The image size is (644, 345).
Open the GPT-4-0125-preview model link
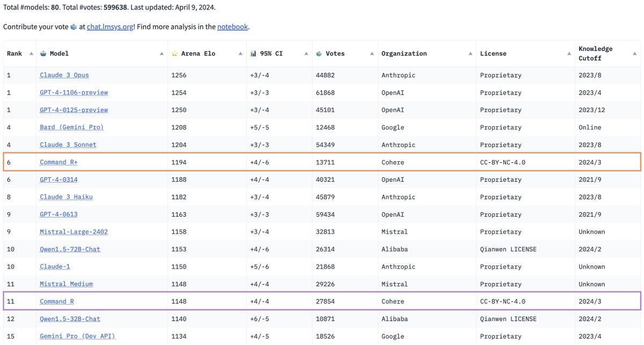[x=74, y=110]
